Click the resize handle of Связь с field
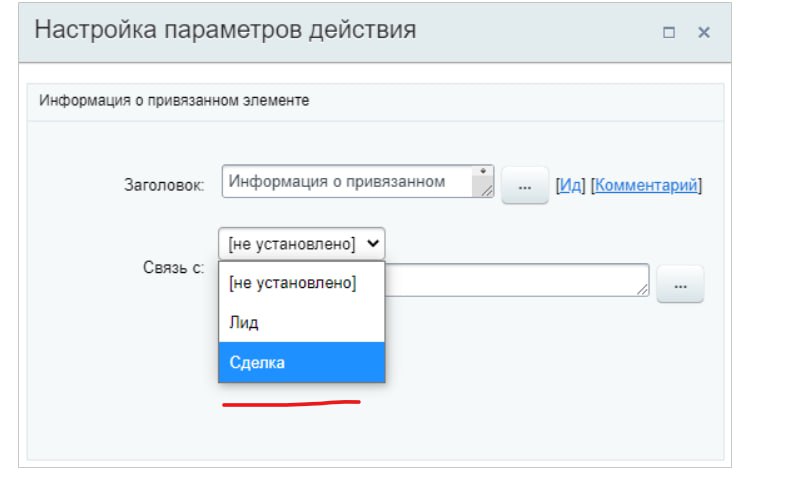Image resolution: width=796 pixels, height=490 pixels. (x=643, y=290)
